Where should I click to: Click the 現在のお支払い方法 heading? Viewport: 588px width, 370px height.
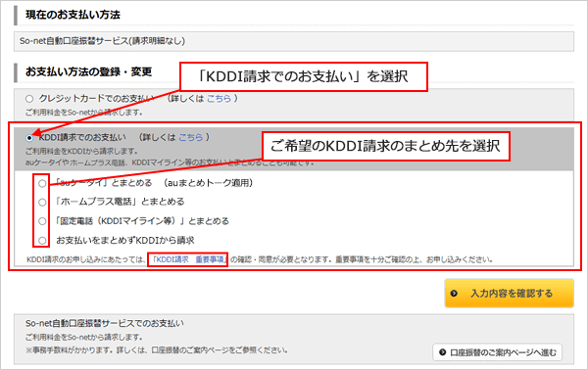tap(73, 15)
